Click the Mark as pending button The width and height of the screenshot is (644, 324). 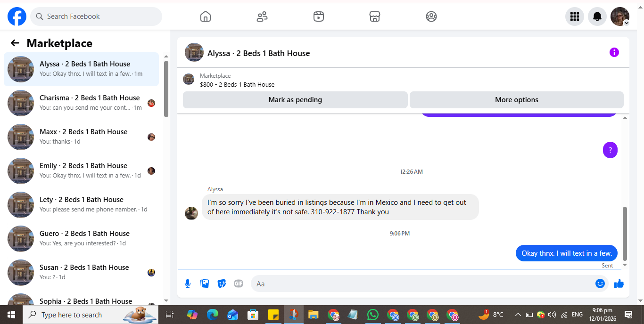pyautogui.click(x=295, y=100)
